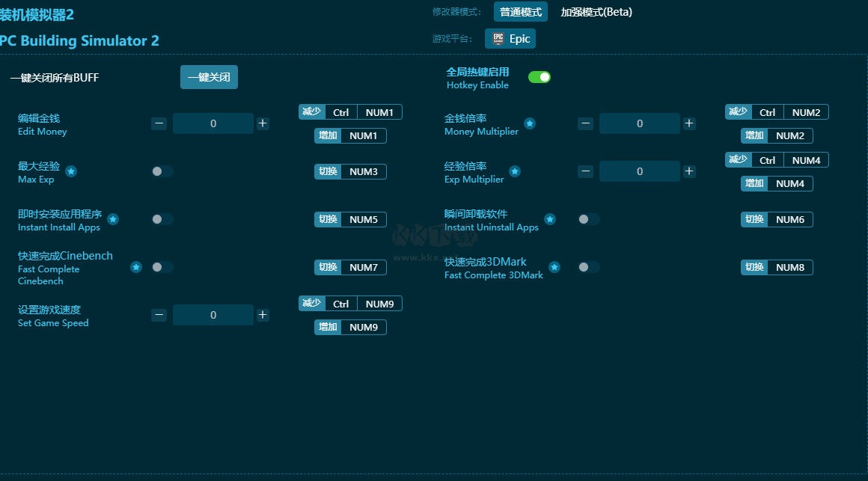The width and height of the screenshot is (868, 481).
Task: Click Fast Complete Cinebench hotkey NUM7
Action: coord(350,267)
